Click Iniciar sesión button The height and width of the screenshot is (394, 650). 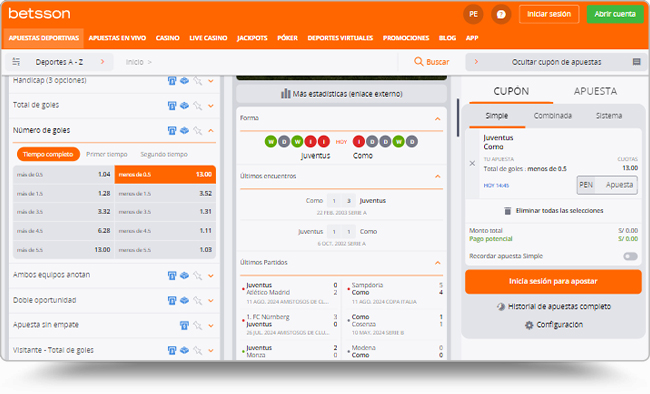click(549, 15)
